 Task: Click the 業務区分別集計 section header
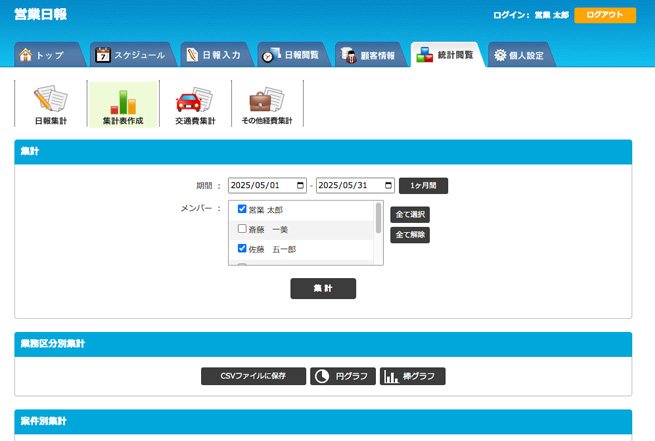click(x=323, y=344)
